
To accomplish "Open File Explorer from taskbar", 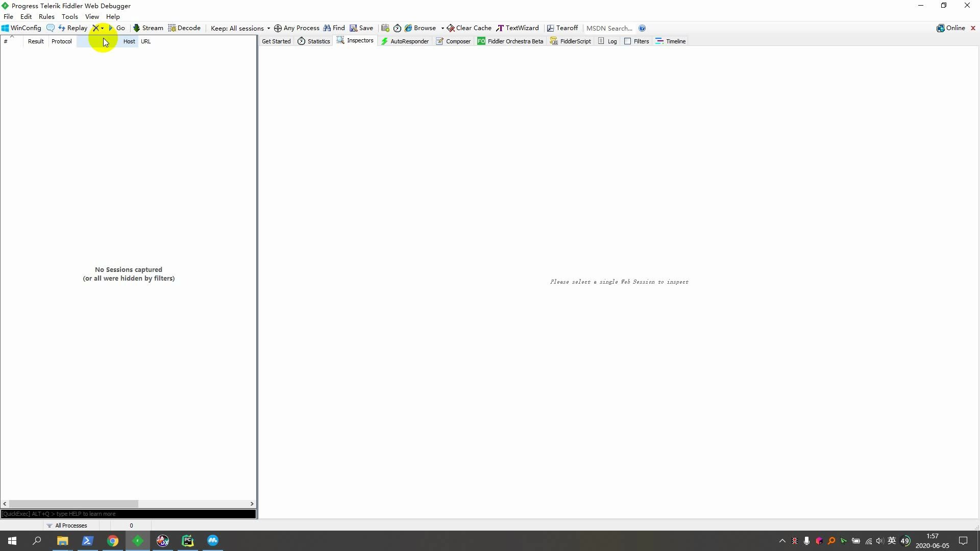I will [x=62, y=541].
